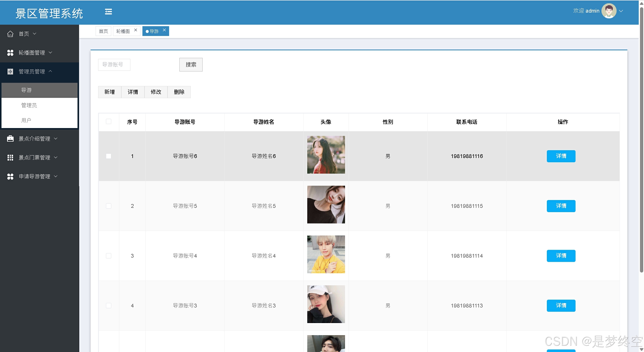Click the admin avatar icon

point(609,11)
